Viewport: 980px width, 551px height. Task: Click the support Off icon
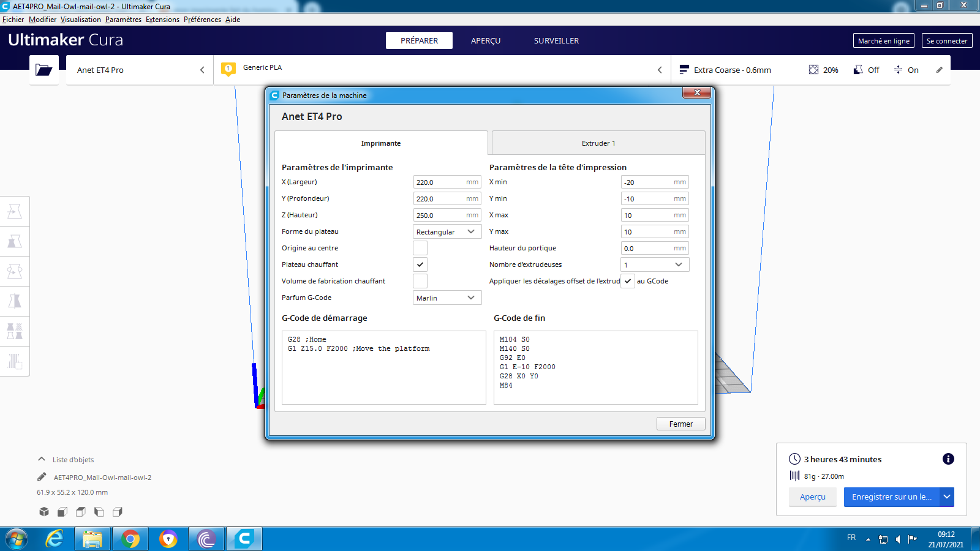coord(858,70)
